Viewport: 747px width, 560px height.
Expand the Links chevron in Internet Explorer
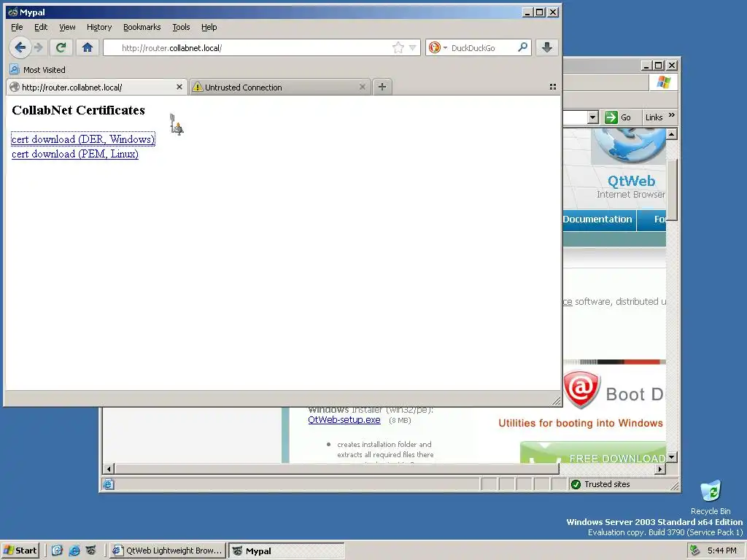[671, 115]
